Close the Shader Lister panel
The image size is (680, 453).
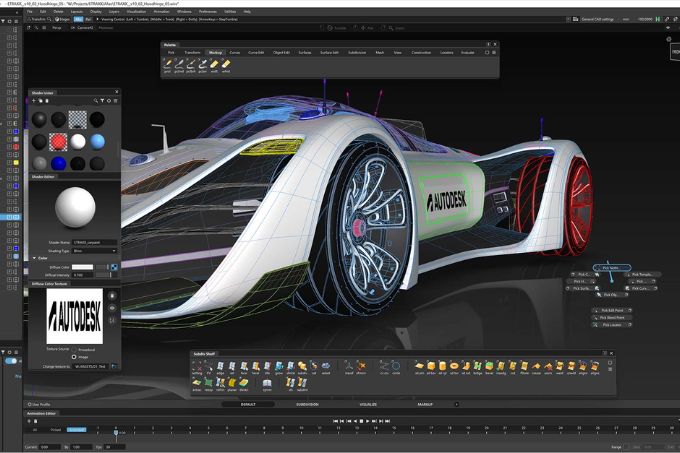point(116,92)
